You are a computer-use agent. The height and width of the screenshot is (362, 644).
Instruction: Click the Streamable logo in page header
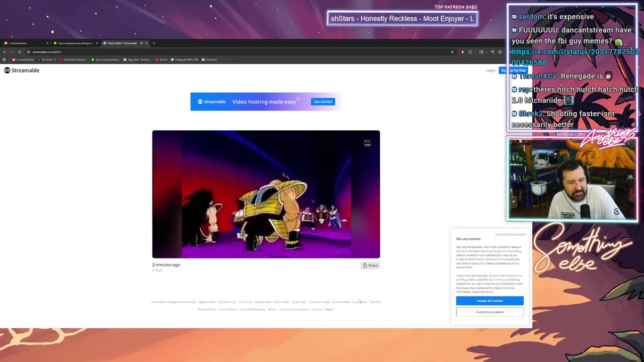(x=22, y=70)
